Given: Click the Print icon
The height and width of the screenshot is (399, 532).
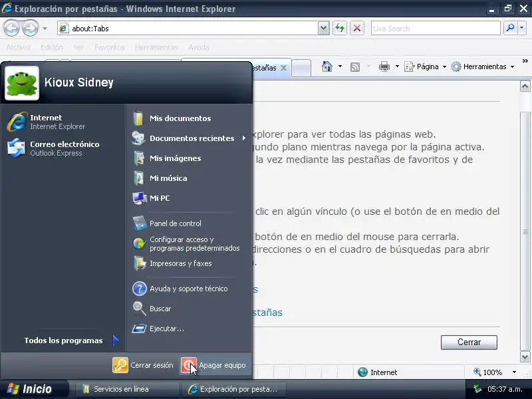Looking at the screenshot, I should tap(384, 66).
